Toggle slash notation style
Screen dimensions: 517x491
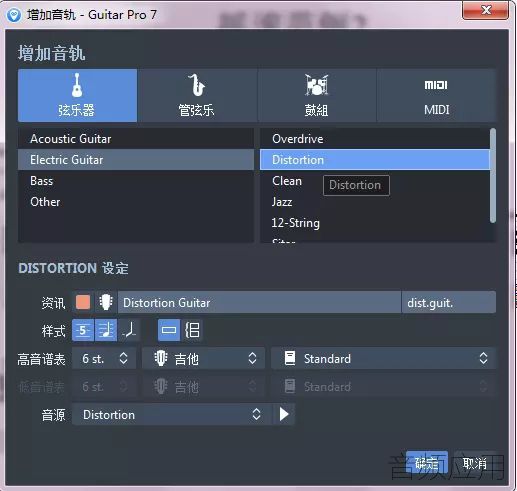129,330
